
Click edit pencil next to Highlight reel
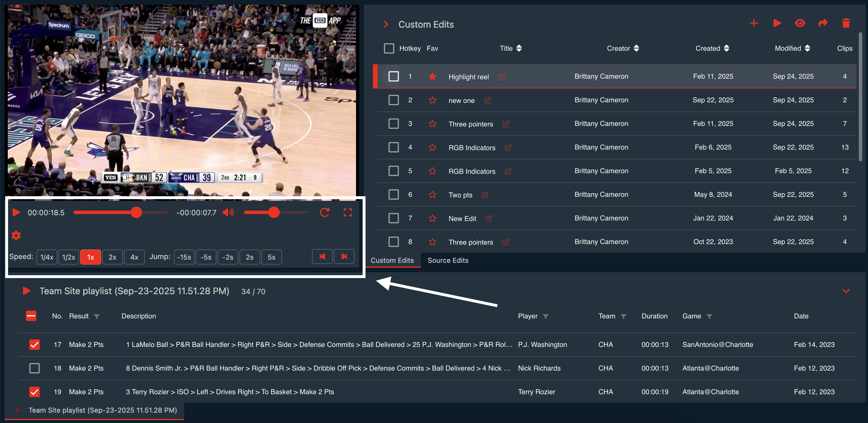click(501, 77)
